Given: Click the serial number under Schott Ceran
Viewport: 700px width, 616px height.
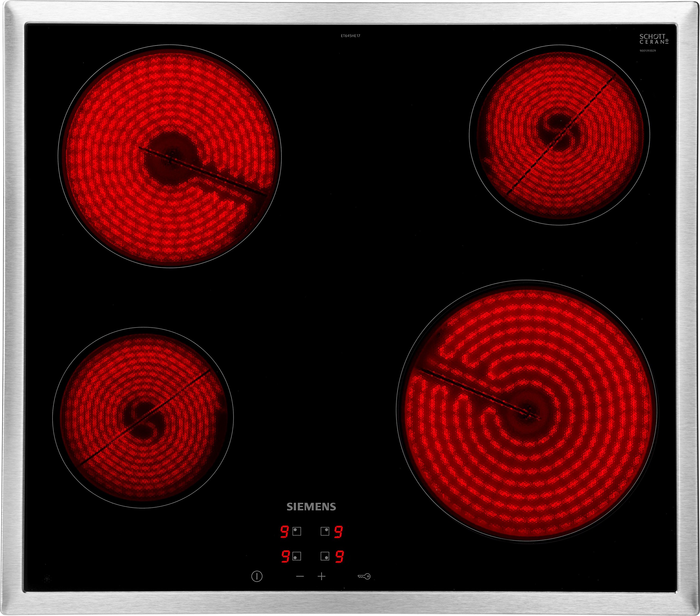Looking at the screenshot, I should pos(647,51).
